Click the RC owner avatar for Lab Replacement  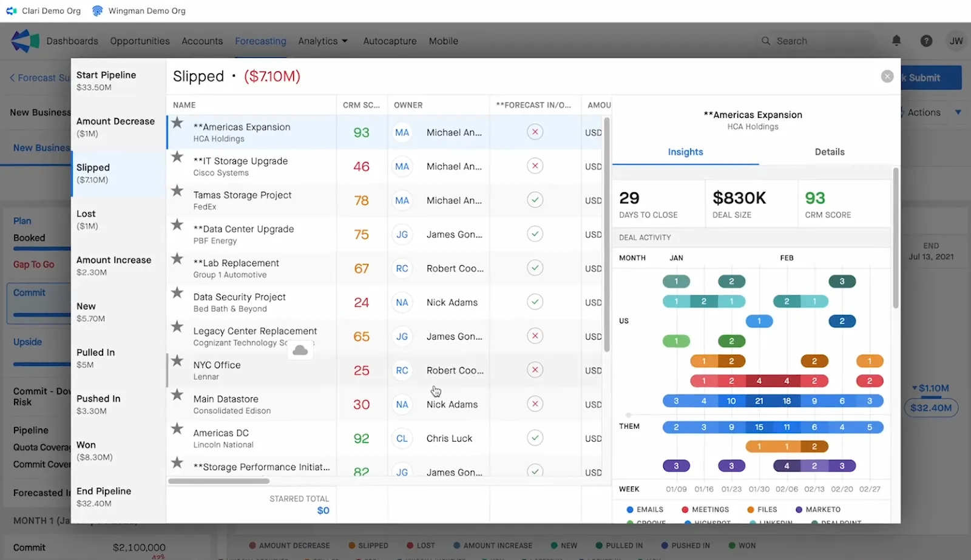tap(402, 268)
